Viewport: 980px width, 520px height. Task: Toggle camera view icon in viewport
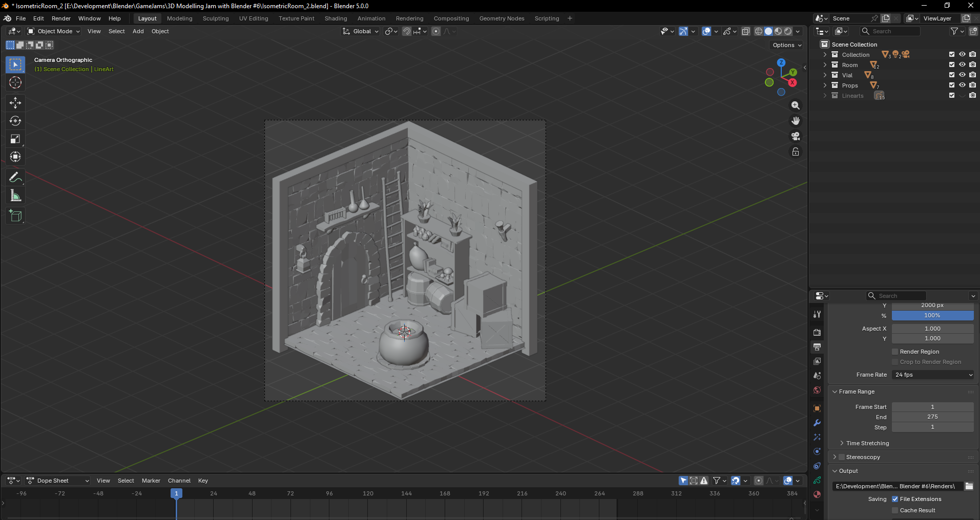796,136
